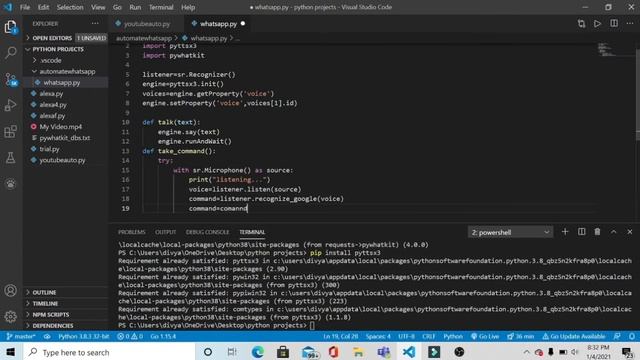Open Office app from taskbar
This screenshot has width=640, height=360.
tap(333, 351)
